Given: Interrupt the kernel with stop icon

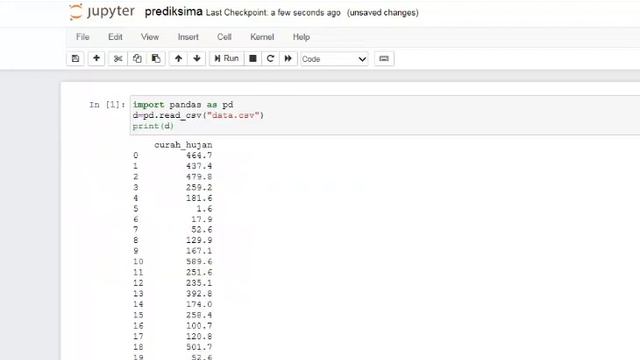Looking at the screenshot, I should click(253, 58).
